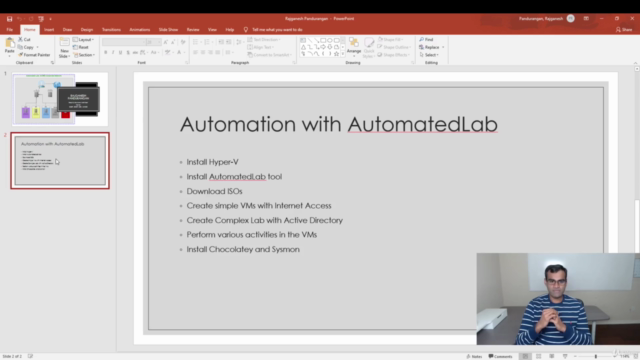Open Shape Fill options
Viewport: 640px width, 360px height.
coord(391,40)
